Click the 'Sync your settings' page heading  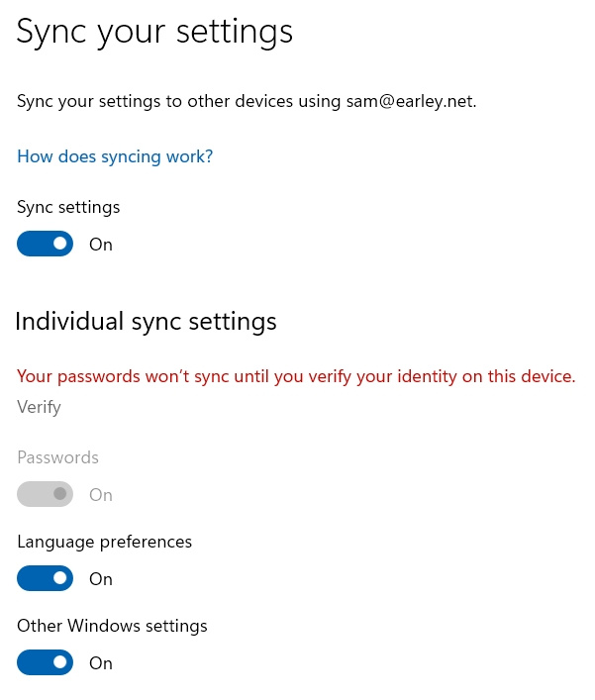(154, 32)
